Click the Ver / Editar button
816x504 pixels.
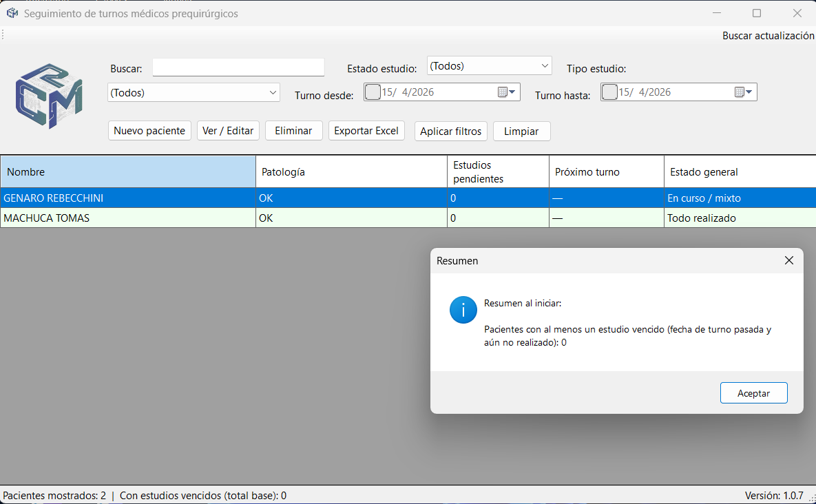point(228,131)
